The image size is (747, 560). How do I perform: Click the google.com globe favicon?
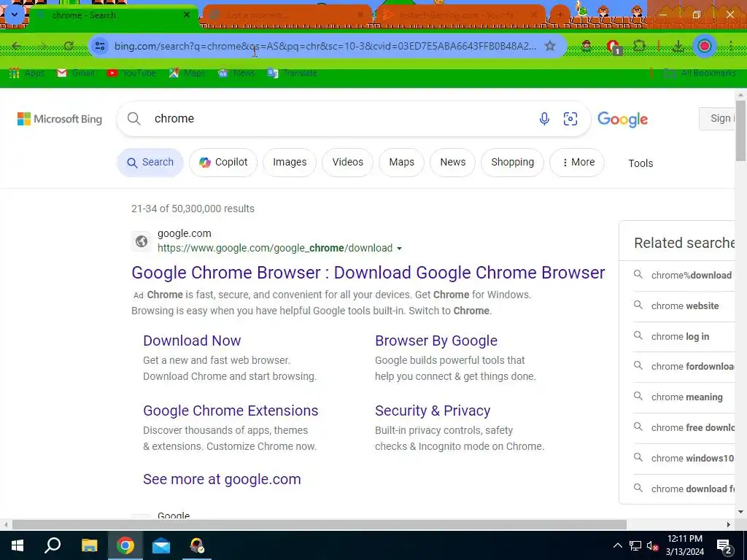click(x=142, y=241)
